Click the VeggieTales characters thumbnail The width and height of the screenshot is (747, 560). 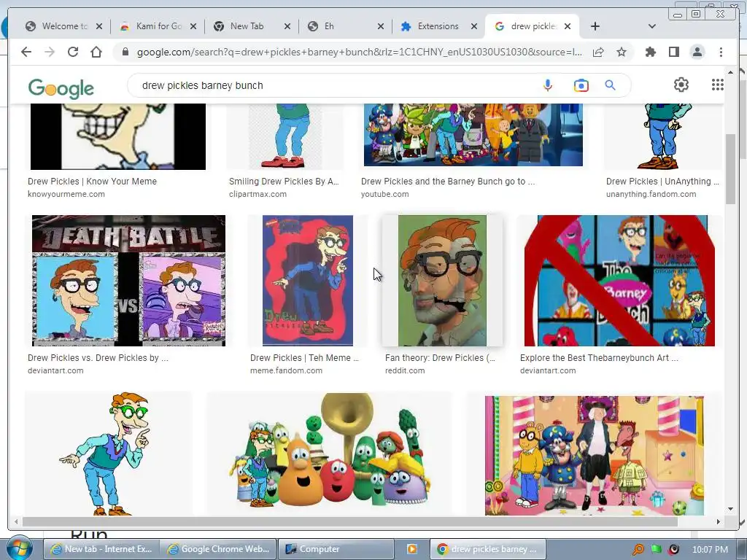[x=329, y=454]
